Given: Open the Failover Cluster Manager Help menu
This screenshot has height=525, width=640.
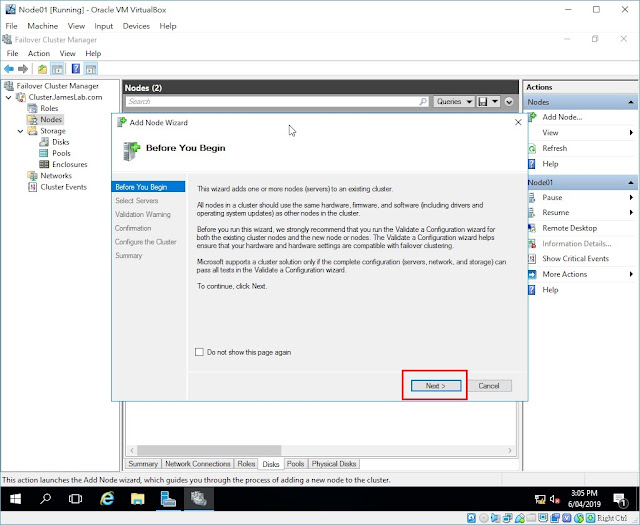Looking at the screenshot, I should coord(93,53).
